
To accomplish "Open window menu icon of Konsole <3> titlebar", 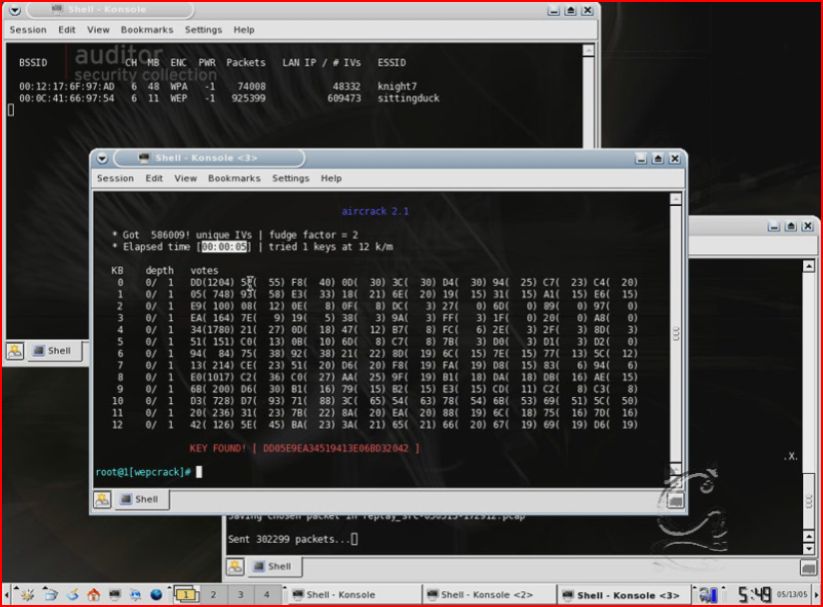I will 102,158.
